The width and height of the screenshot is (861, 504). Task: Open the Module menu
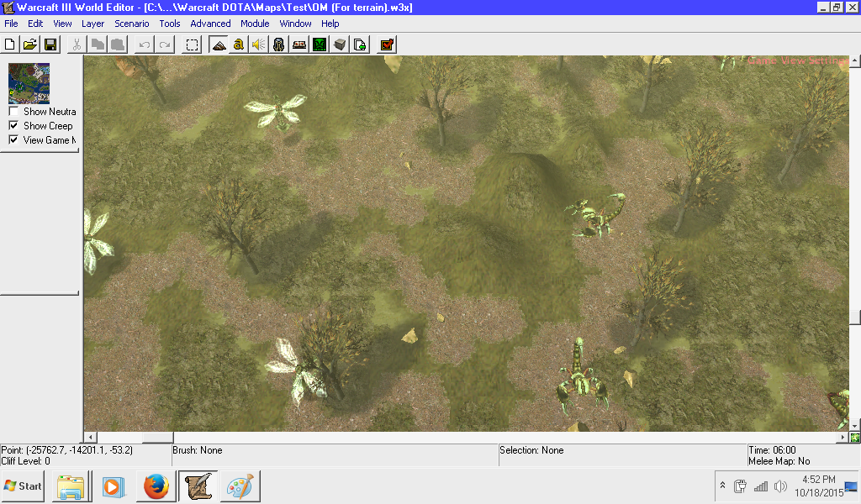(x=255, y=24)
